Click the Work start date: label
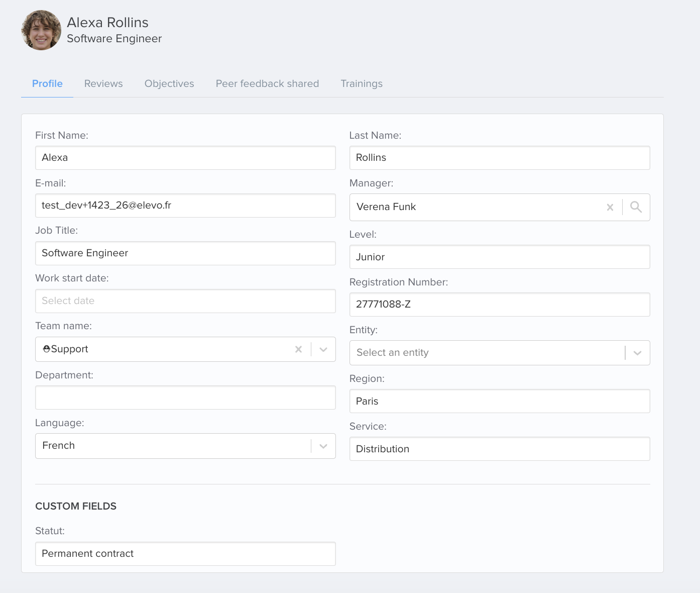The image size is (700, 593). 72,278
